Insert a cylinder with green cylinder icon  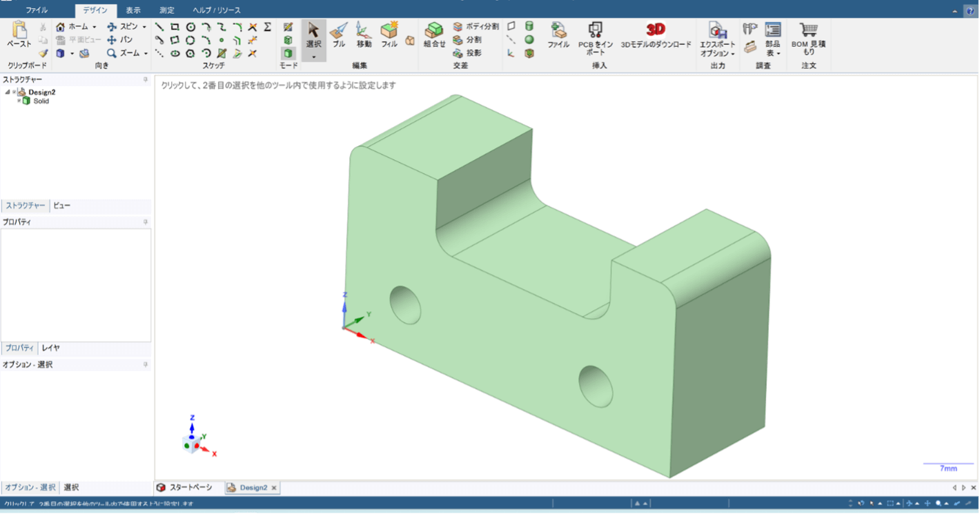point(529,26)
